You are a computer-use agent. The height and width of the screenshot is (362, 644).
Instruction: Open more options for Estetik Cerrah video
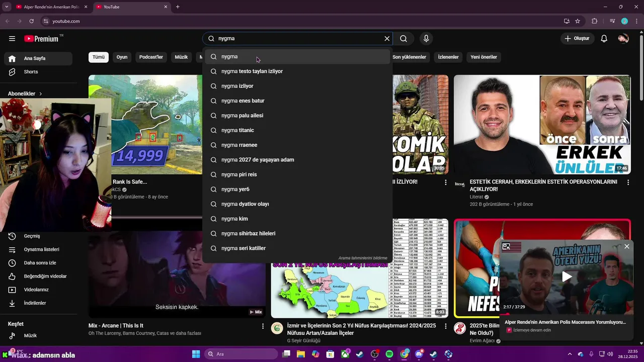point(627,183)
